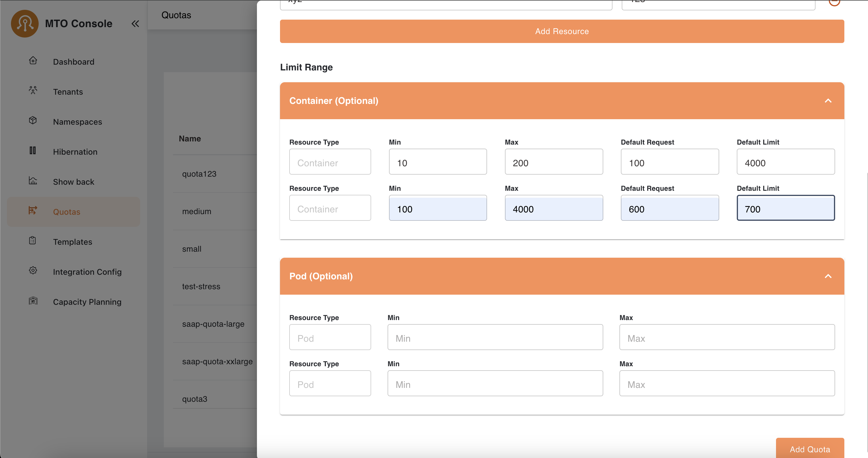Click the Tenants people icon
This screenshot has height=458, width=868.
coord(33,90)
